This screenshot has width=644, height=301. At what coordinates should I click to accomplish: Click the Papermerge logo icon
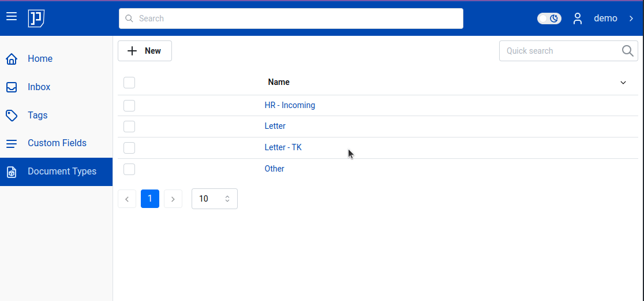coord(36,18)
